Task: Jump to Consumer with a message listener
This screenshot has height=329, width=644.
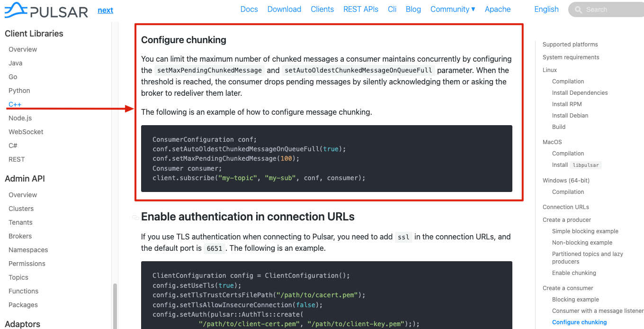Action: [x=598, y=311]
